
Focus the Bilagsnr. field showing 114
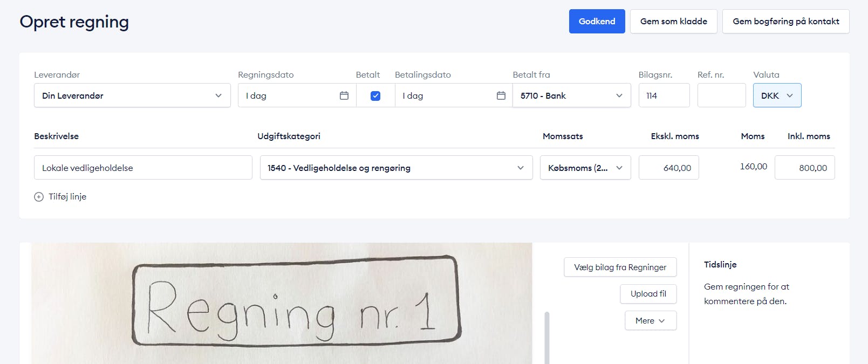coord(664,95)
